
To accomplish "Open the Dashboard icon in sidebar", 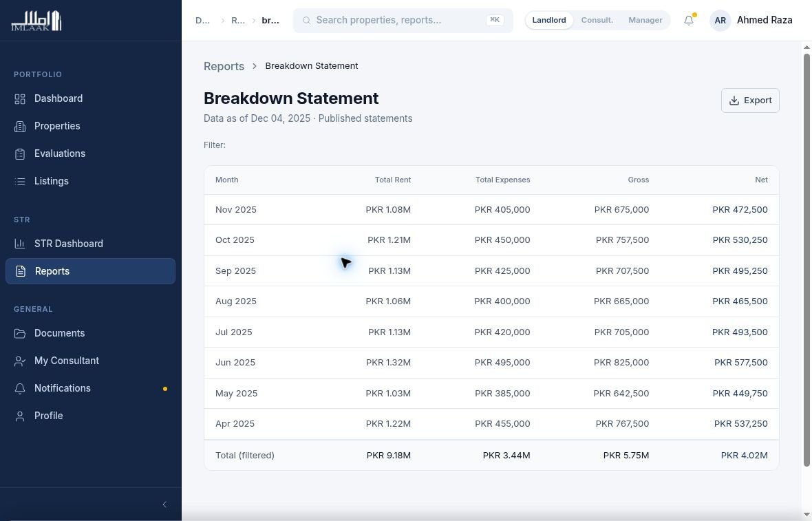I will pyautogui.click(x=20, y=99).
